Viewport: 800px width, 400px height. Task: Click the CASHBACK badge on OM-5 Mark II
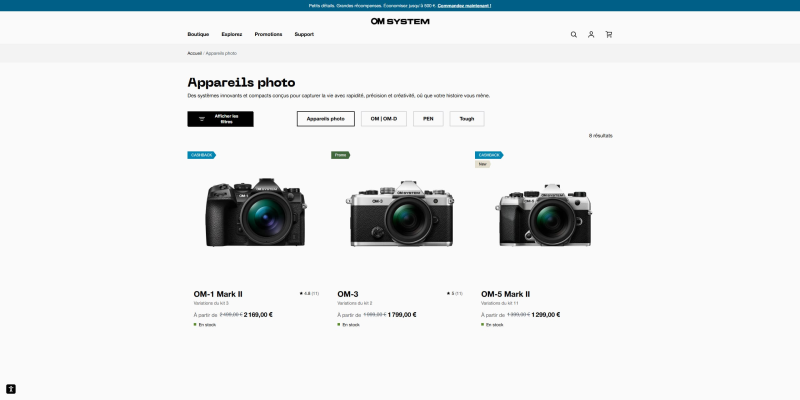[x=489, y=155]
